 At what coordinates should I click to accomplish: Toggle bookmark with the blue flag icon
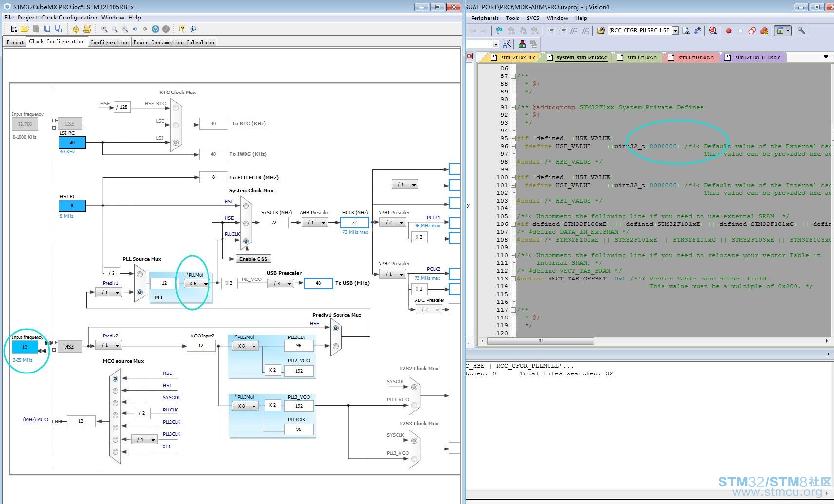[499, 31]
